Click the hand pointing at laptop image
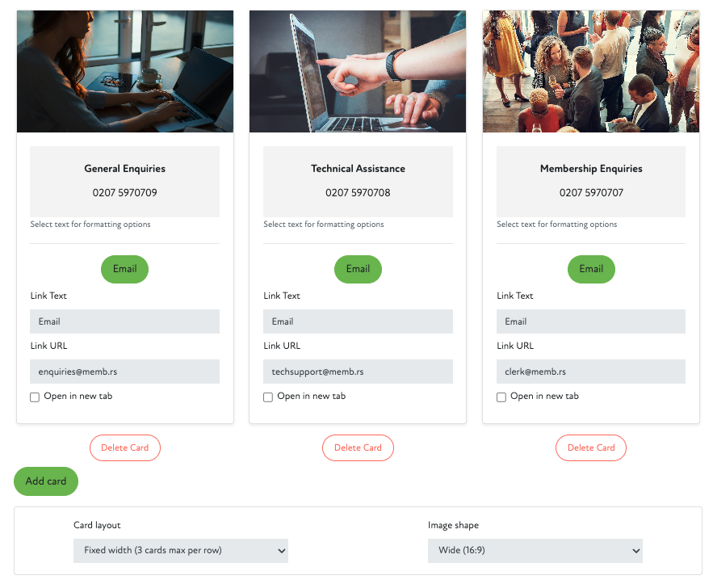The image size is (713, 588). pos(358,72)
